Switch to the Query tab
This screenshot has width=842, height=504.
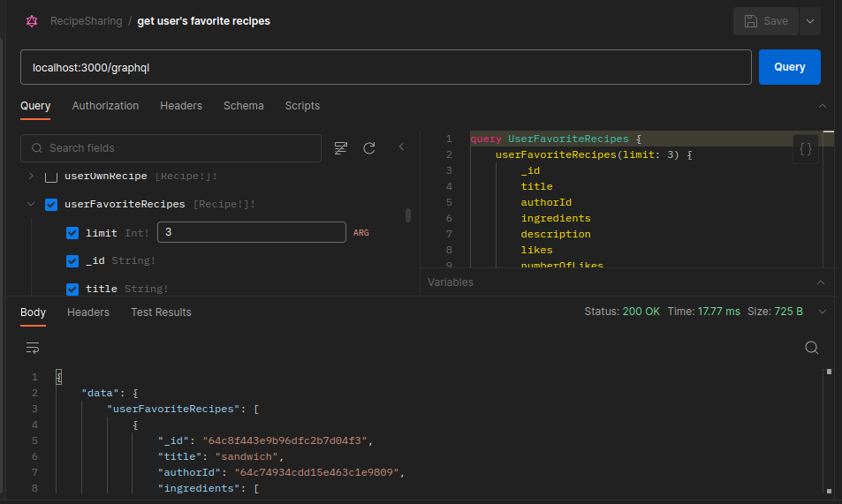[35, 106]
